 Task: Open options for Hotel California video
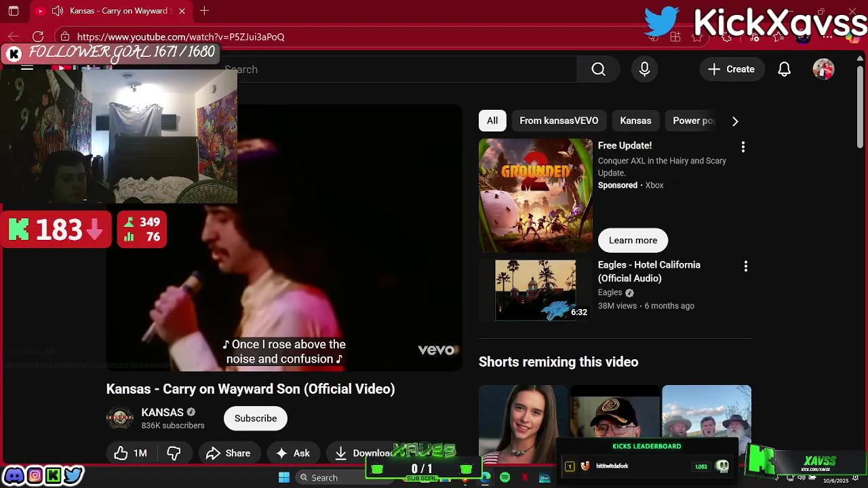coord(745,266)
